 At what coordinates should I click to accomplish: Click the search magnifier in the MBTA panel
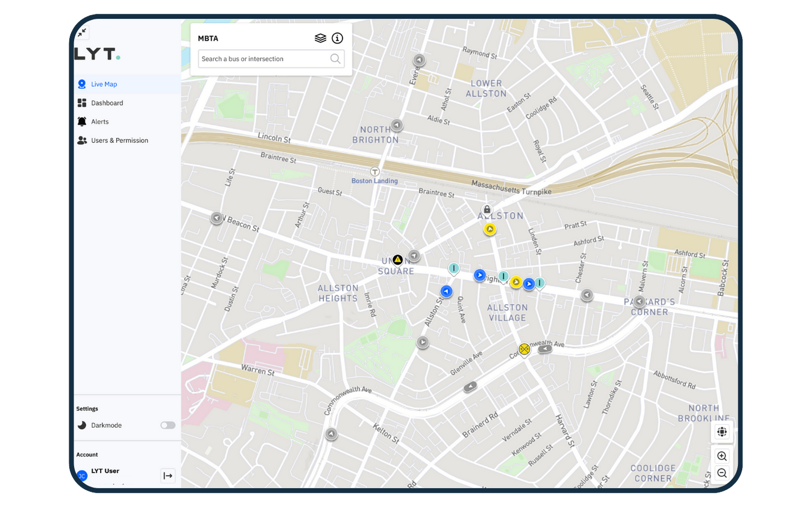tap(335, 58)
